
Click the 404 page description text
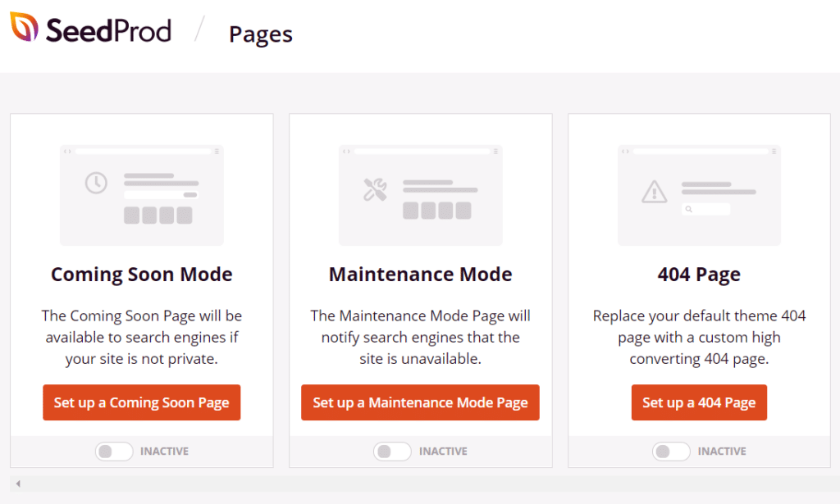click(x=699, y=337)
